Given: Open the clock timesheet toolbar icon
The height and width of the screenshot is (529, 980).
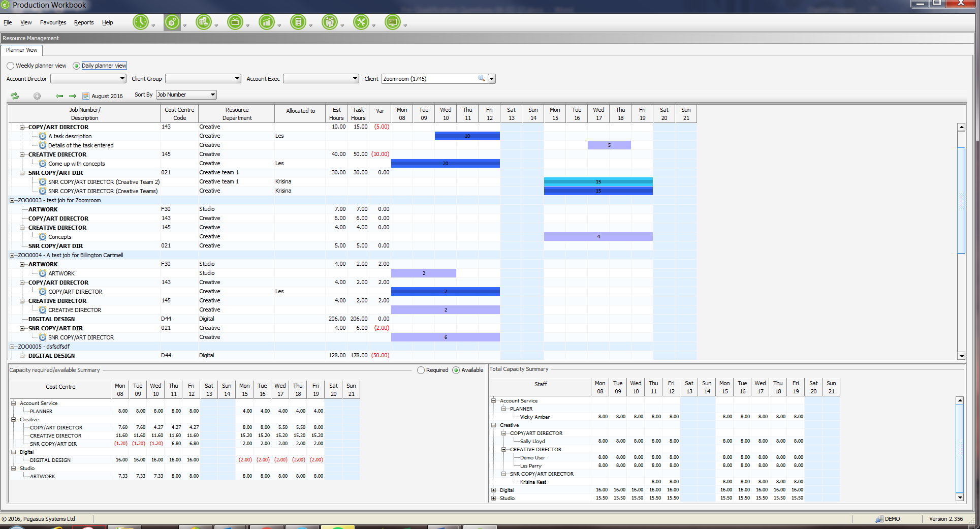Looking at the screenshot, I should click(x=141, y=22).
